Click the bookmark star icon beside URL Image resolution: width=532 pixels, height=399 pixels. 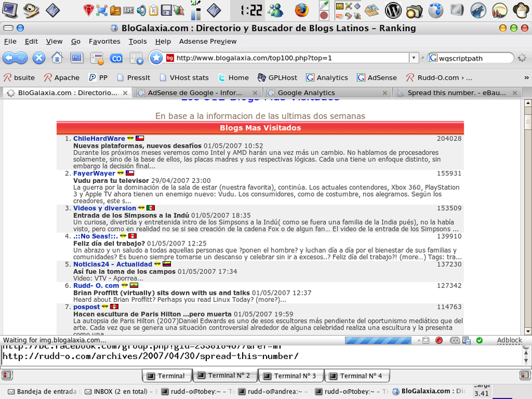coord(156,58)
